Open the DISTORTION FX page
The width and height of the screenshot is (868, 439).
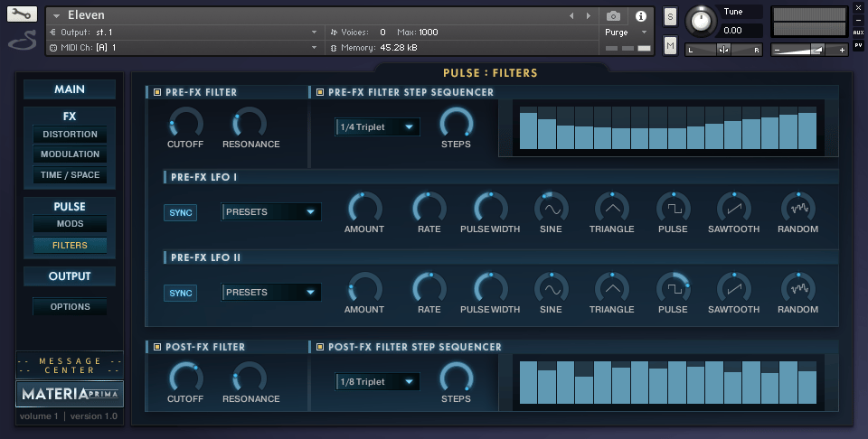click(x=70, y=135)
